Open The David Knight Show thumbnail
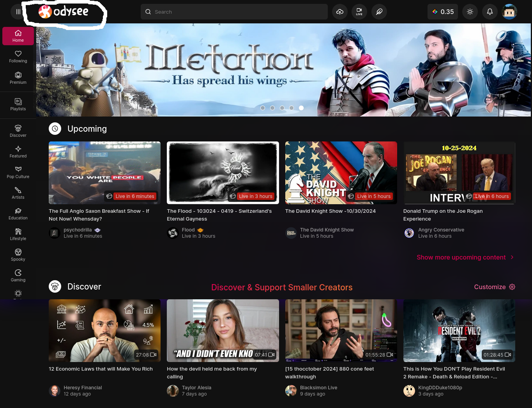This screenshot has width=532, height=408. click(341, 173)
